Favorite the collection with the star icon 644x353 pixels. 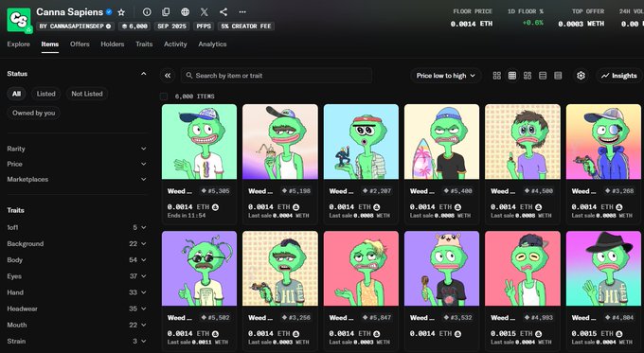[x=121, y=12]
